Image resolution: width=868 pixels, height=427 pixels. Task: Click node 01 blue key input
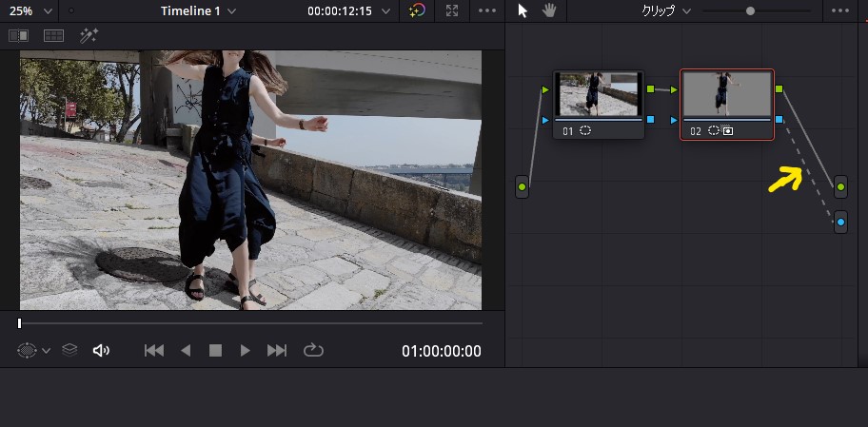pyautogui.click(x=545, y=120)
